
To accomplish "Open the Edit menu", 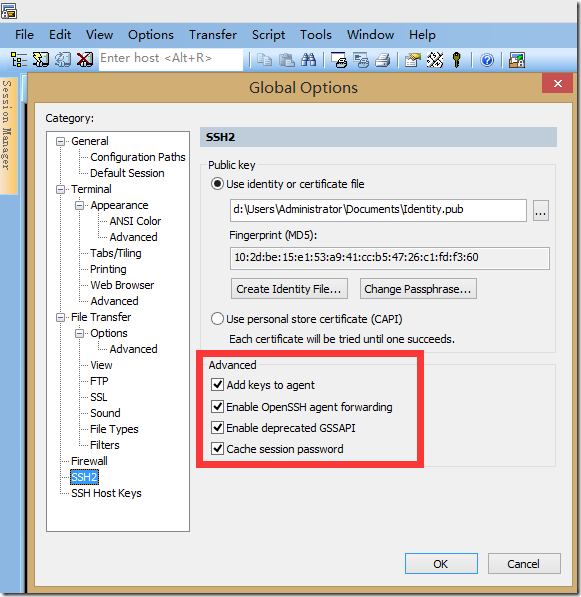I will 60,35.
